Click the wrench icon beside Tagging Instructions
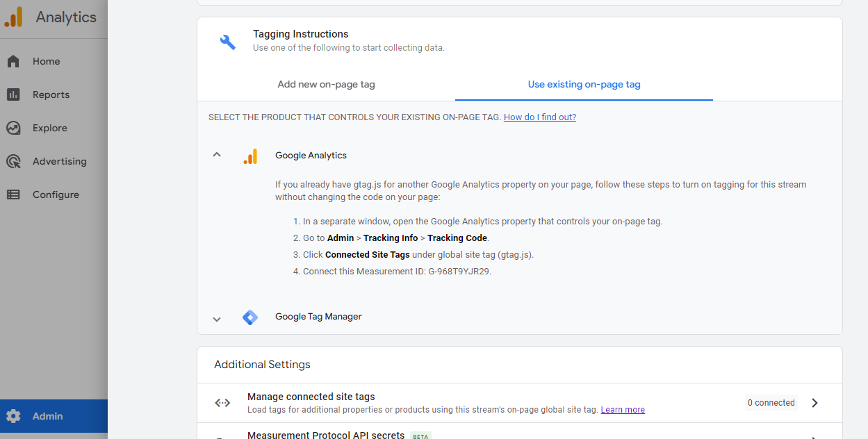Screen dimensions: 868x439 coord(228,40)
